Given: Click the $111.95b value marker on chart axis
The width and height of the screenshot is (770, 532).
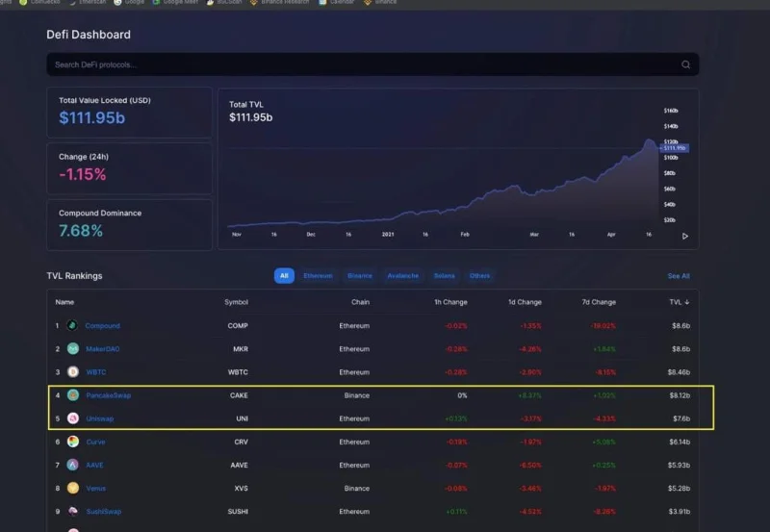Looking at the screenshot, I should 675,148.
